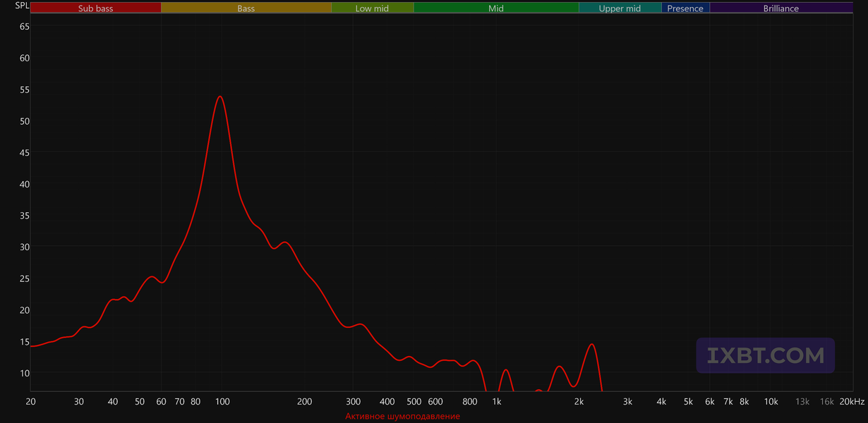Click the 10k frequency axis label
Viewport: 868px width, 423px height.
pos(772,402)
